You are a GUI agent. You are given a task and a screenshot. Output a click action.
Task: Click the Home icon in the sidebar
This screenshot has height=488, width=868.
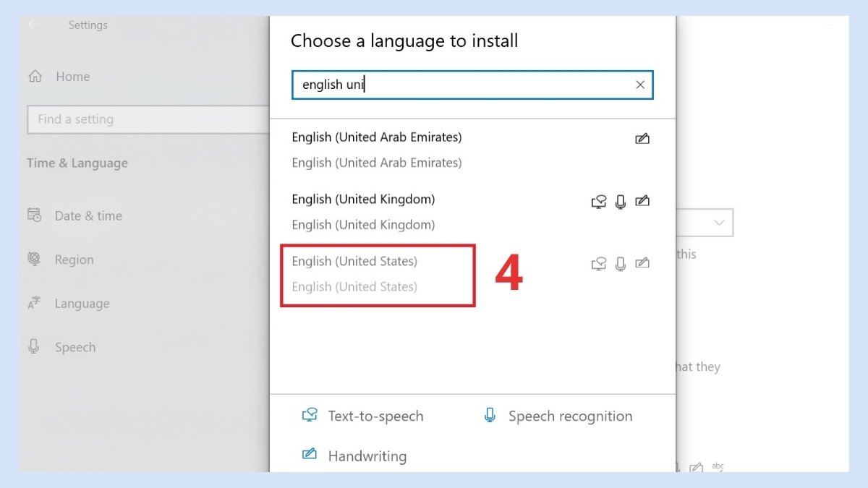pos(34,76)
